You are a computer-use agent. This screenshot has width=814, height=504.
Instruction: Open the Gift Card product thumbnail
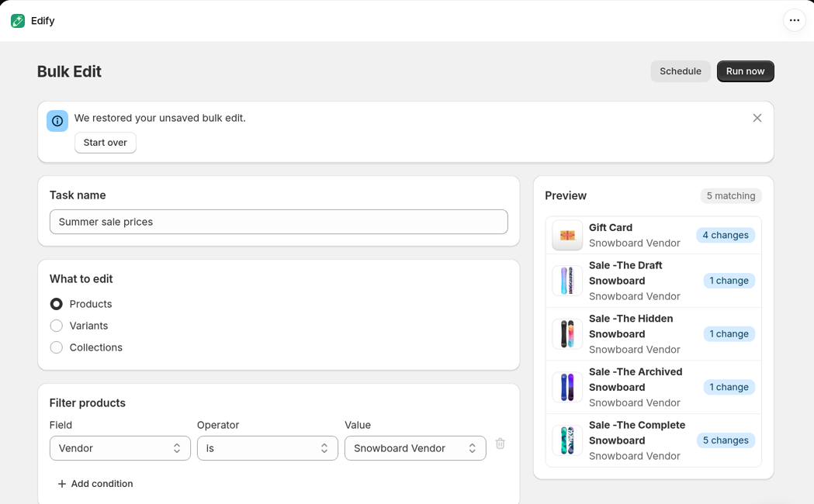click(567, 235)
